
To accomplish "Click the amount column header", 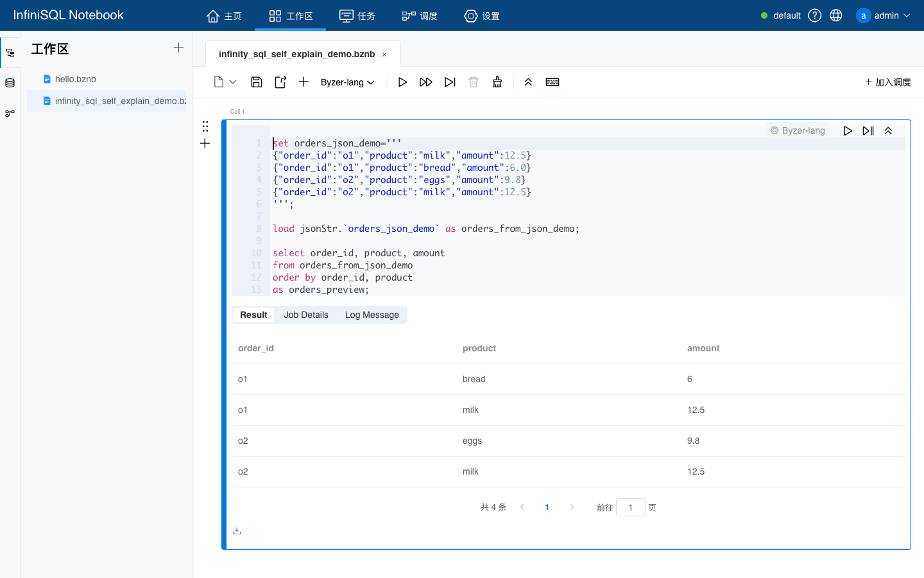I will [703, 348].
